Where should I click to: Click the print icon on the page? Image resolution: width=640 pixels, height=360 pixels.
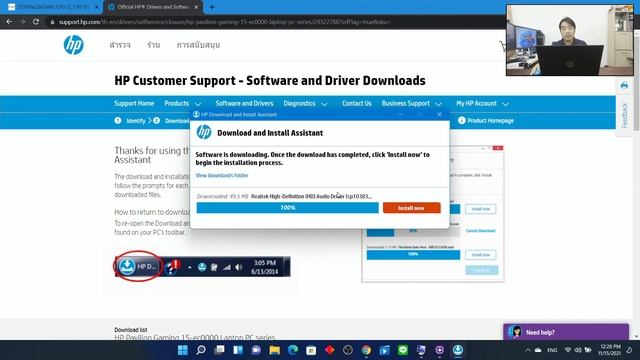click(624, 85)
